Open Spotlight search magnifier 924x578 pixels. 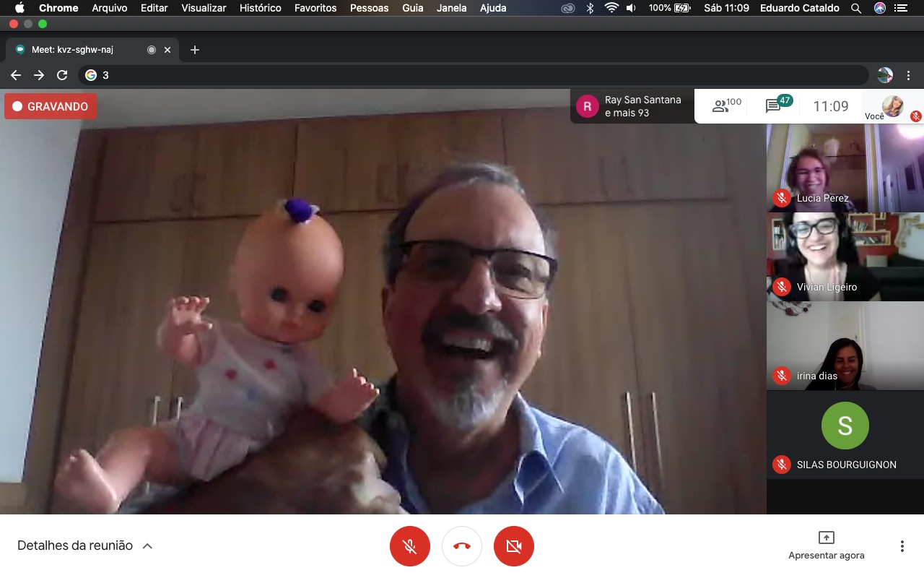856,8
